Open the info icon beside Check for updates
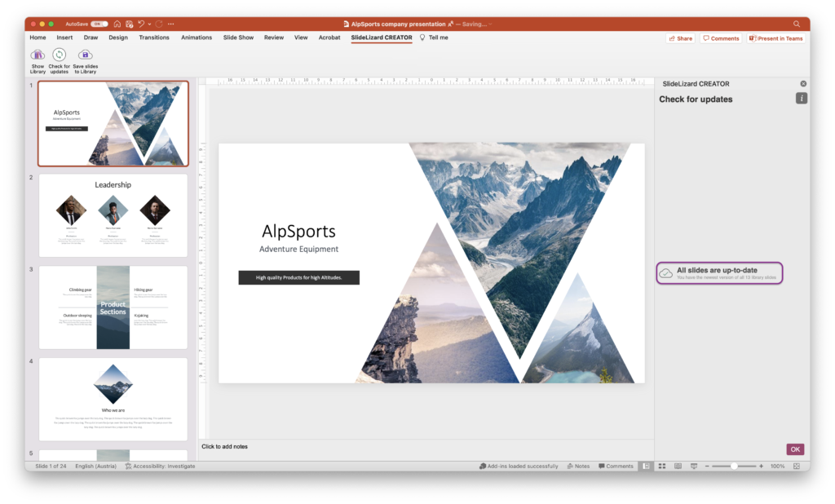Image resolution: width=835 pixels, height=504 pixels. click(802, 99)
